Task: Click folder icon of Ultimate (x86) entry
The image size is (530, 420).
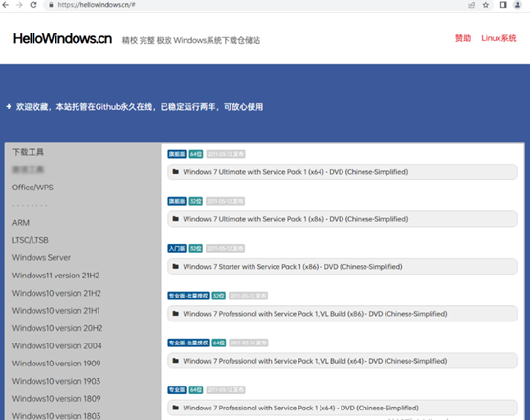Action: [175, 219]
